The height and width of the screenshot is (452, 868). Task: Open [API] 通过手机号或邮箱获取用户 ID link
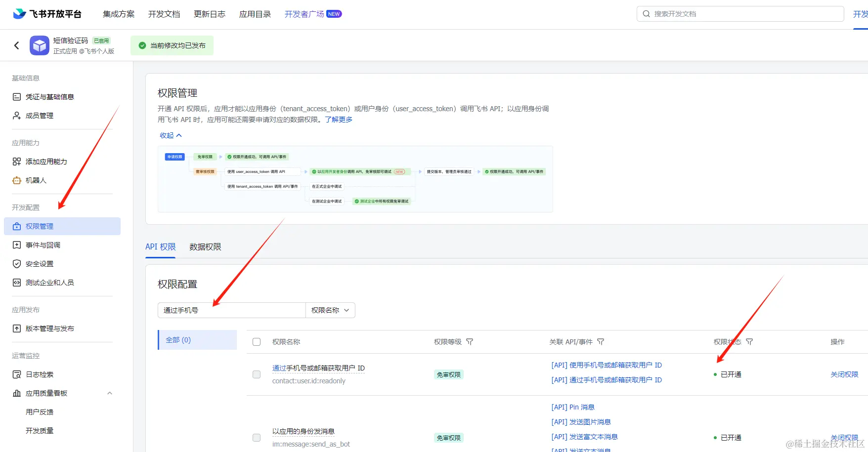click(607, 380)
